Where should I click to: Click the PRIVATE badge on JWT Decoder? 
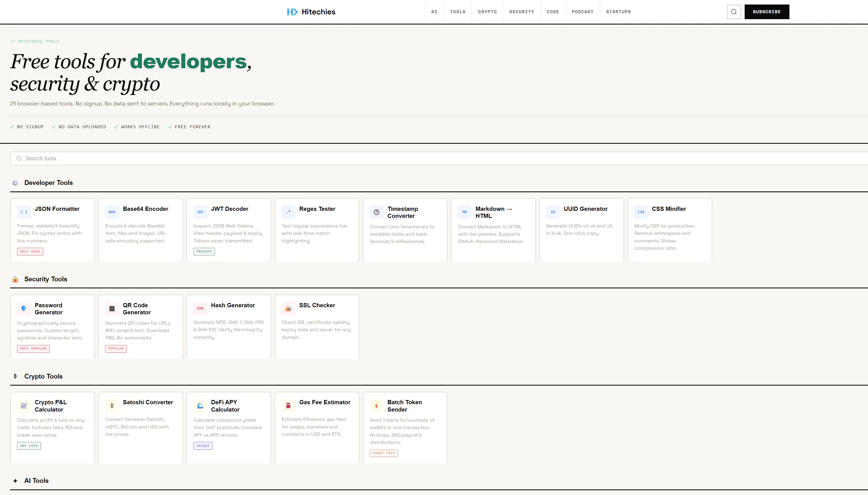coord(204,251)
